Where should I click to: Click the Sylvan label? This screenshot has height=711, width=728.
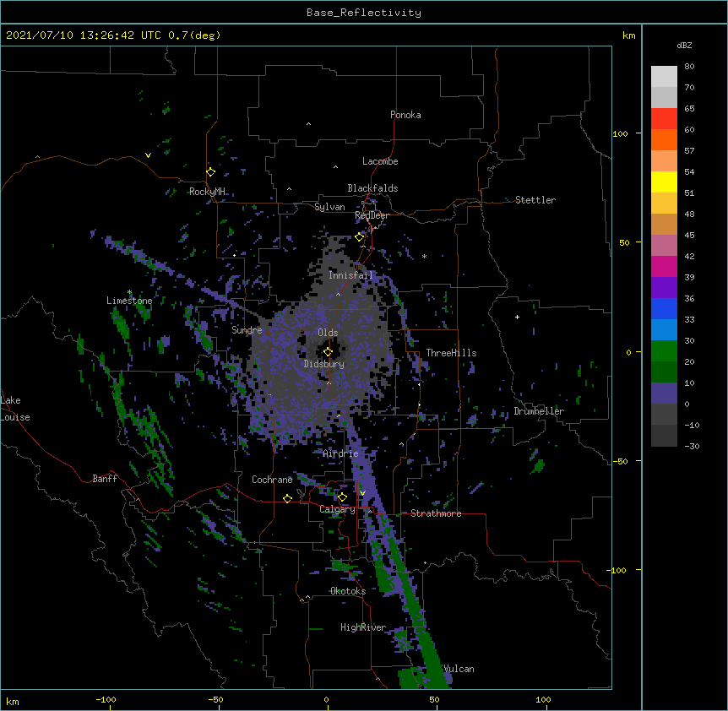[329, 207]
